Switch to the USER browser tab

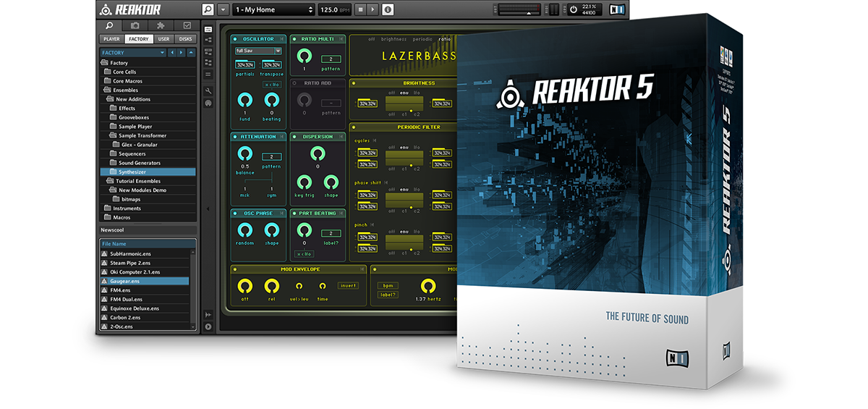click(164, 39)
